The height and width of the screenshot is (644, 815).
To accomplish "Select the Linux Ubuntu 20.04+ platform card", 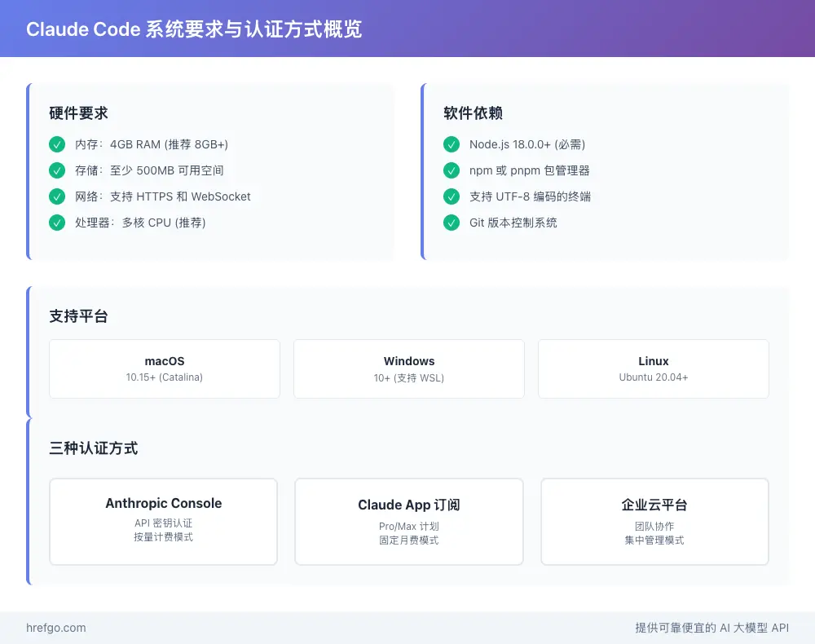I will point(654,369).
